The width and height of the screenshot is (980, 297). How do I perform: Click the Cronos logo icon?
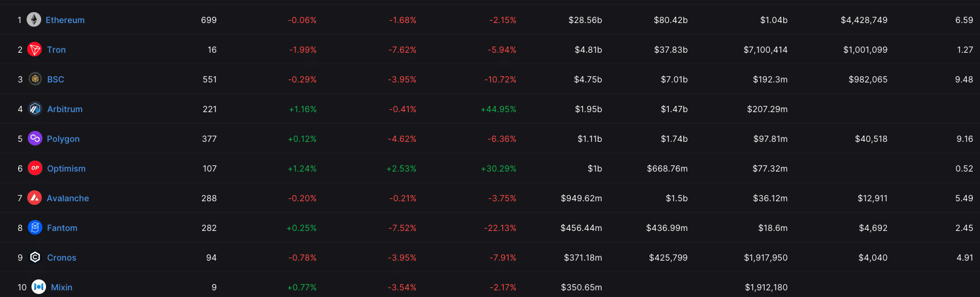tap(35, 258)
